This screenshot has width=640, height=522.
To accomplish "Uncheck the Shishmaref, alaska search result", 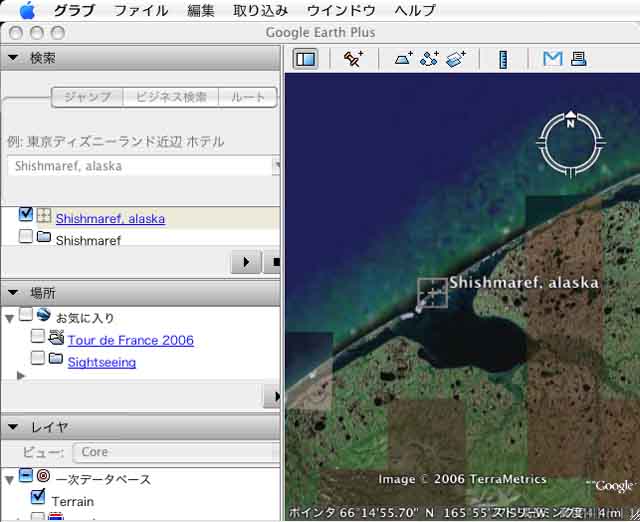I will pos(26,214).
